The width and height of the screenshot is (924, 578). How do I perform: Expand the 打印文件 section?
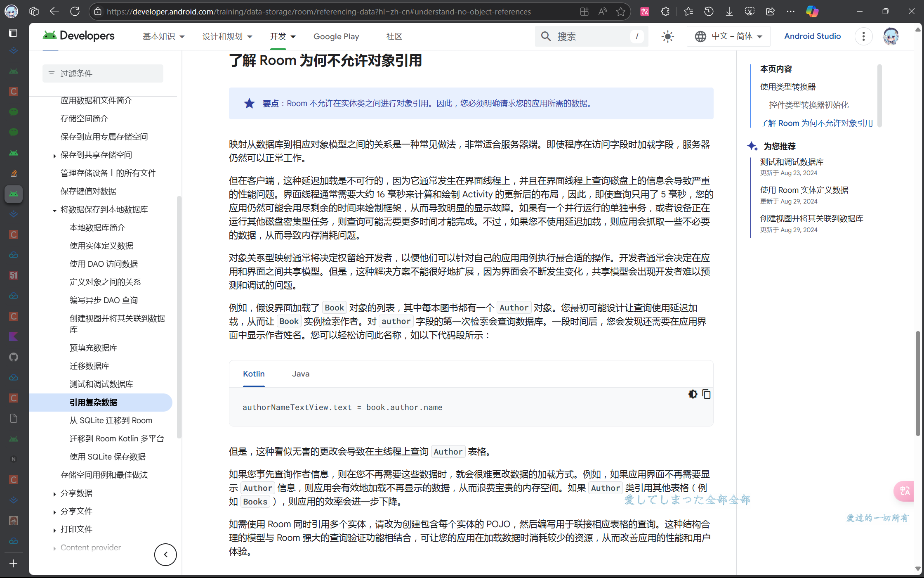click(54, 530)
